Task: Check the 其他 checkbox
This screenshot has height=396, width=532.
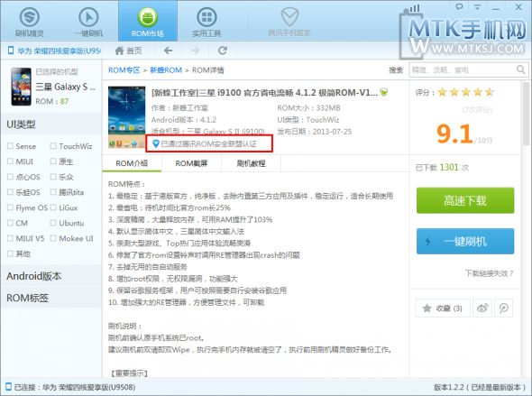Action: 10,253
